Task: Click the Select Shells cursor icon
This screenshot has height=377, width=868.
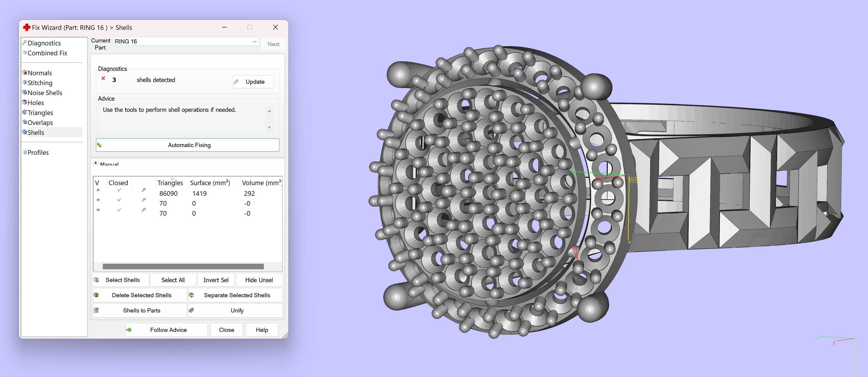Action: pos(96,280)
